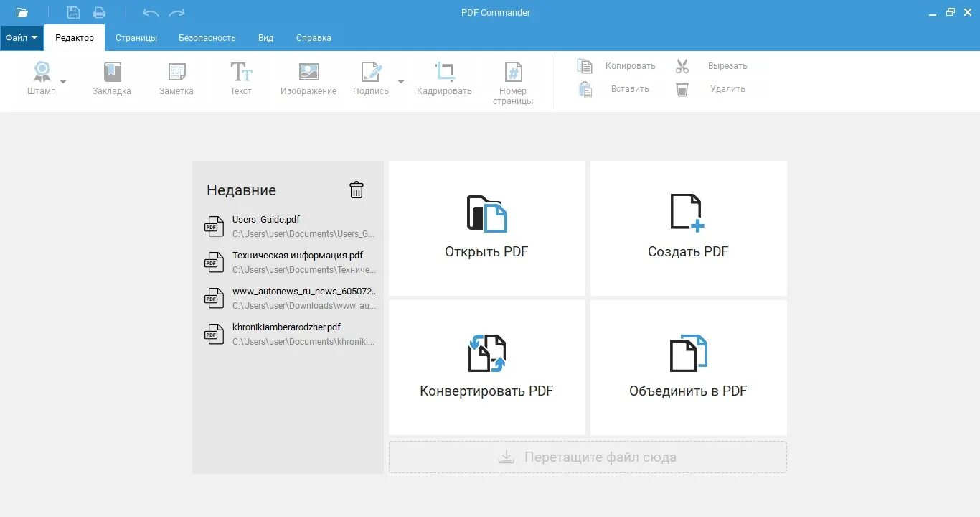980x517 pixels.
Task: Click the Недавние heading
Action: (242, 190)
